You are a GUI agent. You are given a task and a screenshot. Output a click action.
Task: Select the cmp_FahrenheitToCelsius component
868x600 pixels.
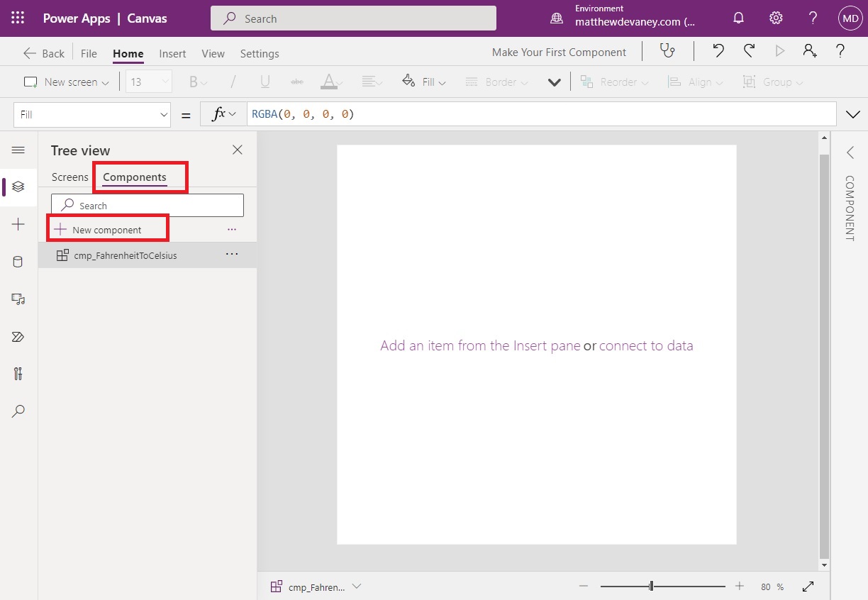click(124, 255)
